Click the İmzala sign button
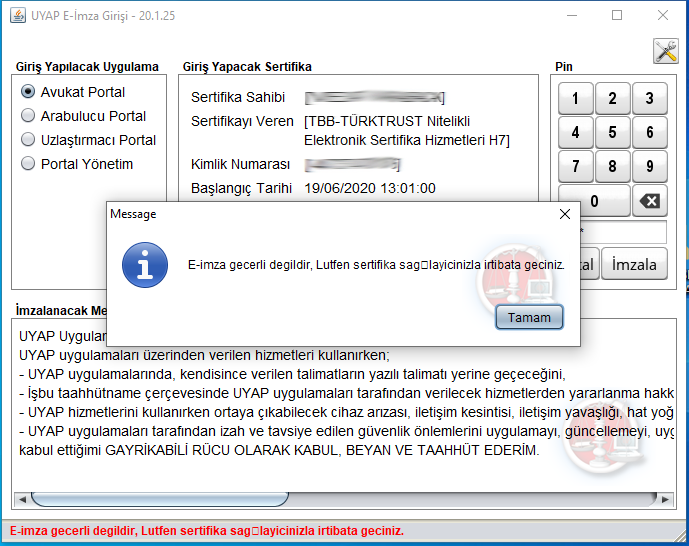The height and width of the screenshot is (546, 689). (634, 265)
